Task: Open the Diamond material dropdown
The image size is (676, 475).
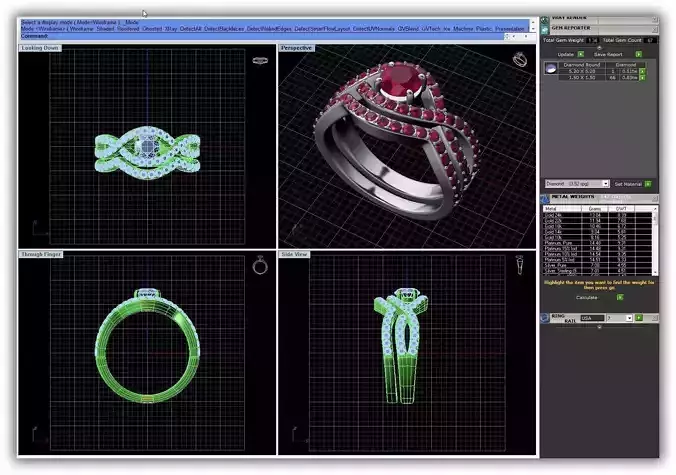Action: [x=606, y=184]
